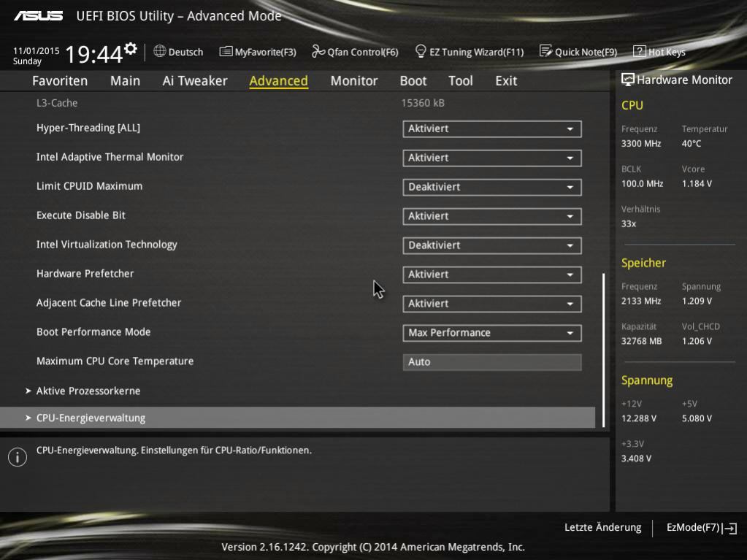This screenshot has width=747, height=560.
Task: Click the clock settings gear icon
Action: 131,49
